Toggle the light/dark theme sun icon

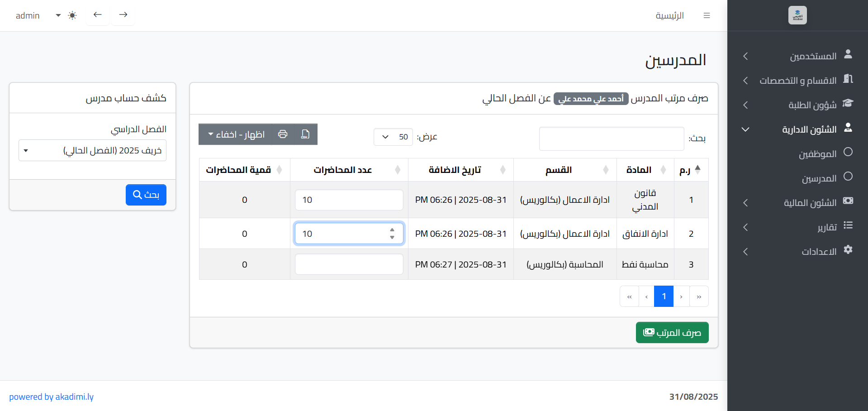[x=72, y=15]
